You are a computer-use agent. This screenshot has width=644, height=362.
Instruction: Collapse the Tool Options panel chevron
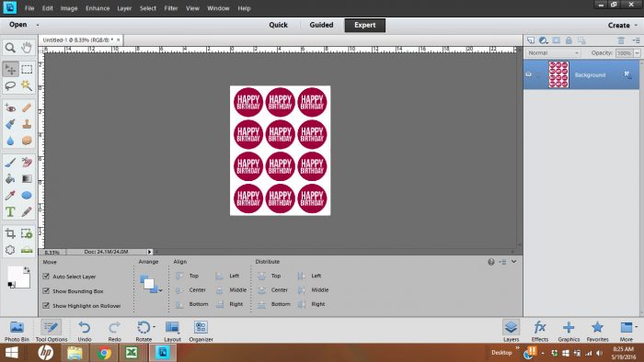(513, 262)
